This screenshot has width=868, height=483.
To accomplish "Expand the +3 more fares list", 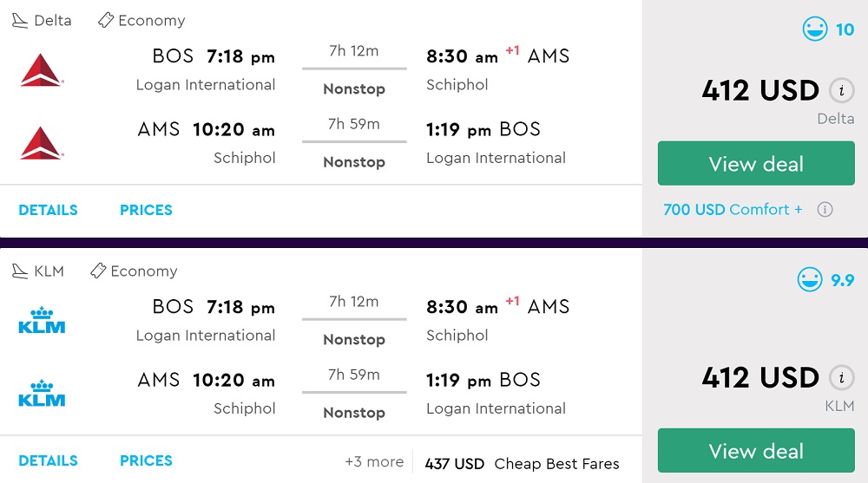I will click(x=374, y=462).
